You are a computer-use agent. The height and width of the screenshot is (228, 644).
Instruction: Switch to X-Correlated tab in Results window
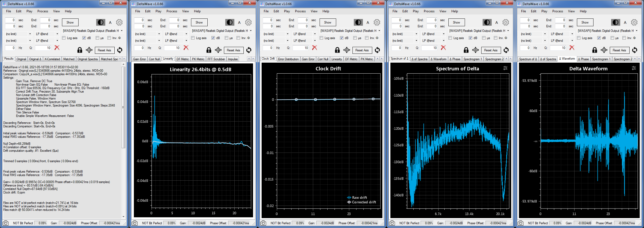[52, 59]
